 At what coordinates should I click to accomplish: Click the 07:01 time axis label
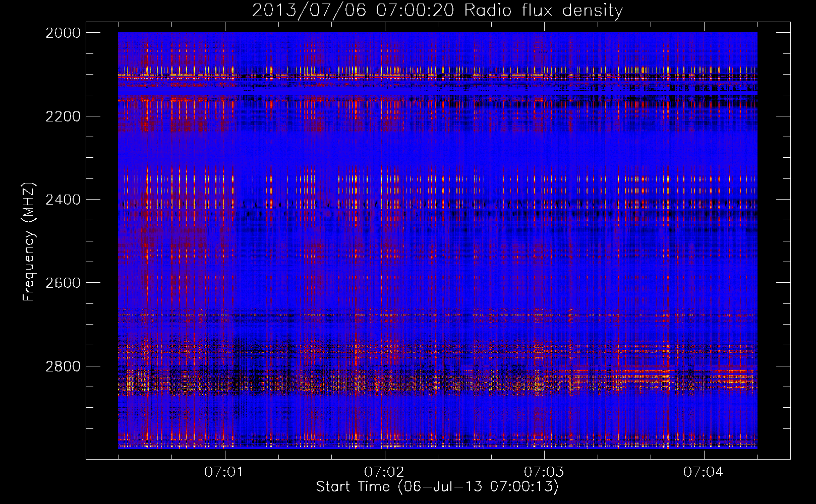(x=224, y=472)
